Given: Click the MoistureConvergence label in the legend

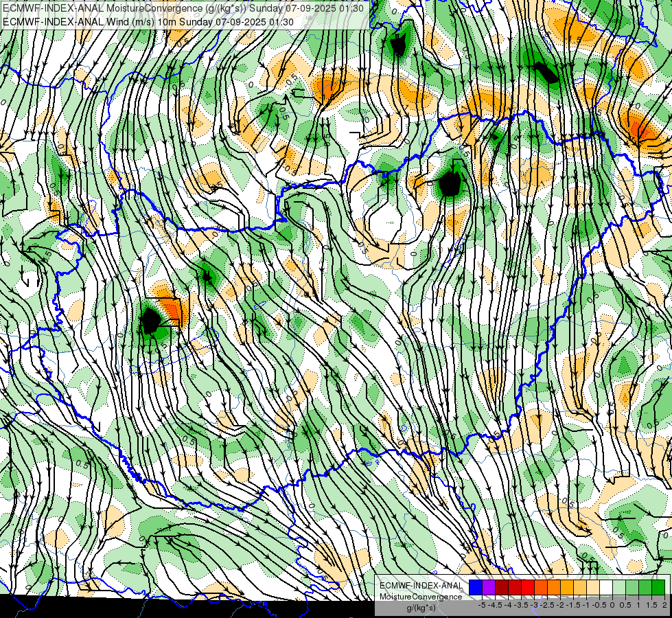Looking at the screenshot, I should [421, 597].
